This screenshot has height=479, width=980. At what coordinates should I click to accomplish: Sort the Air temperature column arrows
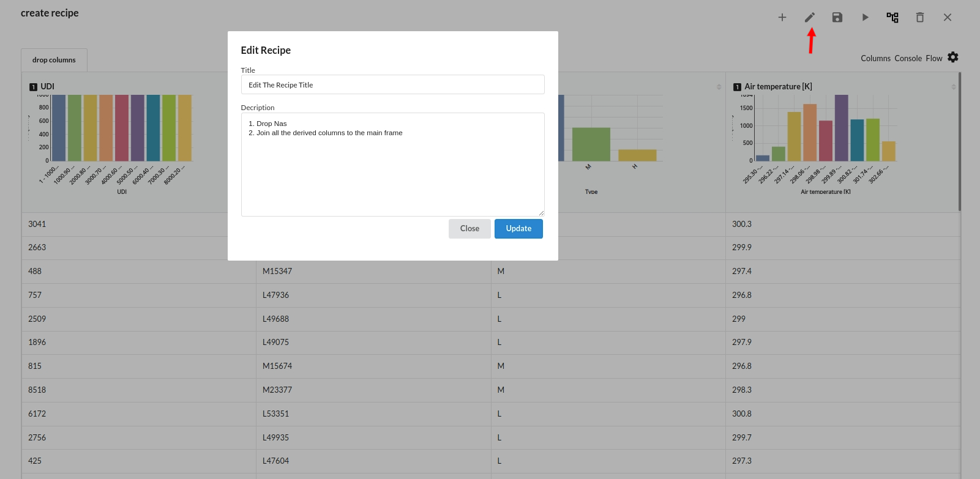coord(954,87)
